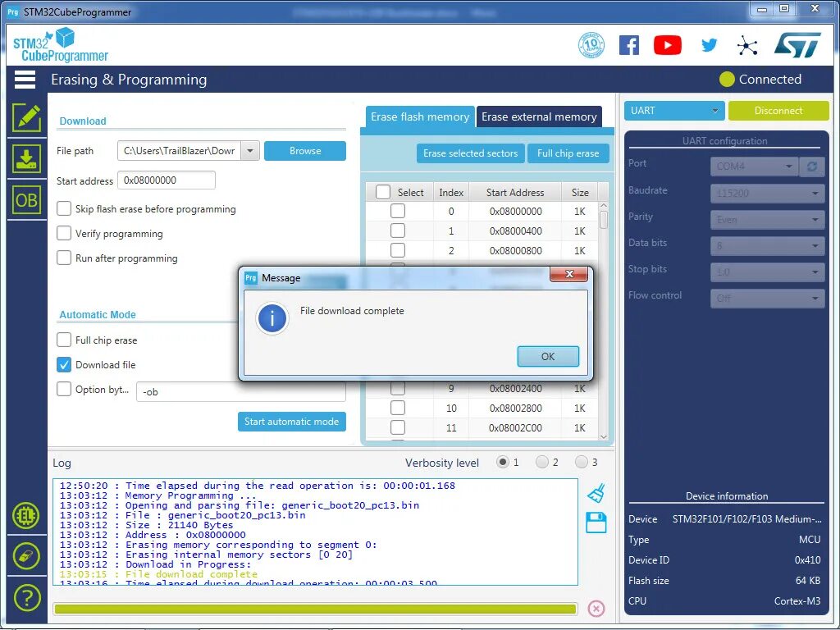
Task: Cancel operation with the pink X icon
Action: click(596, 609)
